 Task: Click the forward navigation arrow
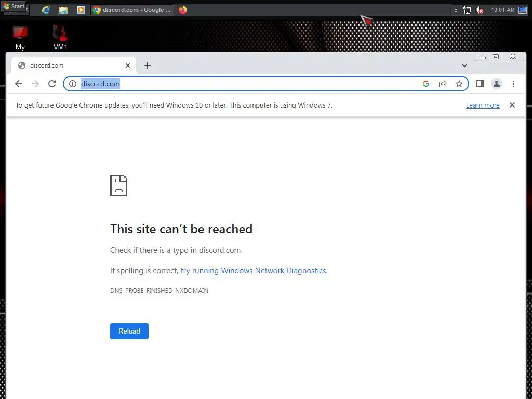(x=35, y=84)
